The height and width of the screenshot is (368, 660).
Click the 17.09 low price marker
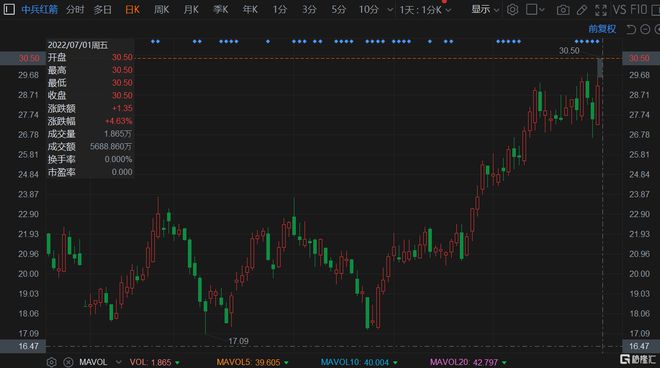click(238, 341)
